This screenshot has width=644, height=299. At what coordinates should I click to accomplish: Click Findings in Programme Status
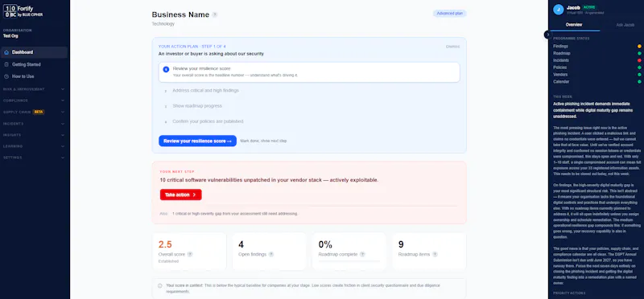(x=560, y=47)
